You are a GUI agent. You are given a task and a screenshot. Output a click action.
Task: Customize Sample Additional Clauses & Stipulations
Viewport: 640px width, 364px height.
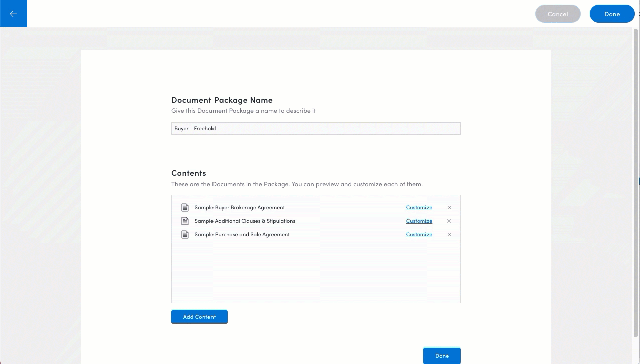419,221
